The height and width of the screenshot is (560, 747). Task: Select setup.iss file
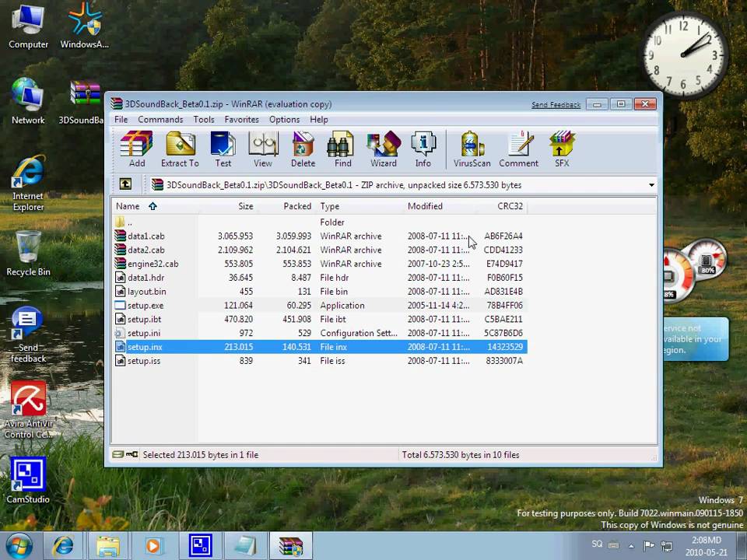(x=320, y=360)
